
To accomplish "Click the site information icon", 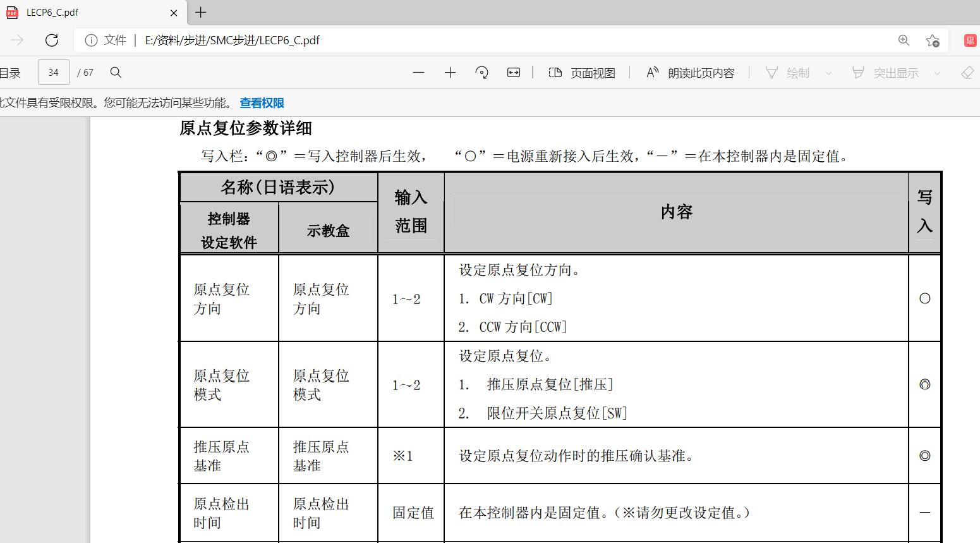I will point(91,40).
